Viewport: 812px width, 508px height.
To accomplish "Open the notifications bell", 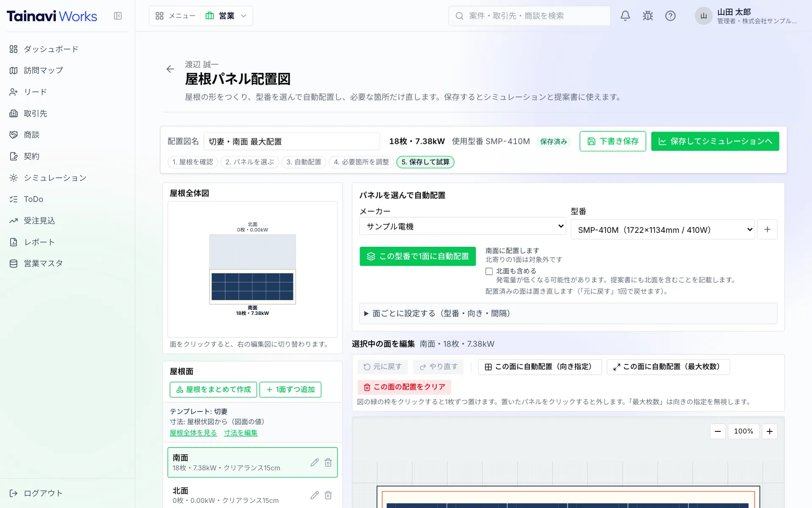I will pos(625,16).
